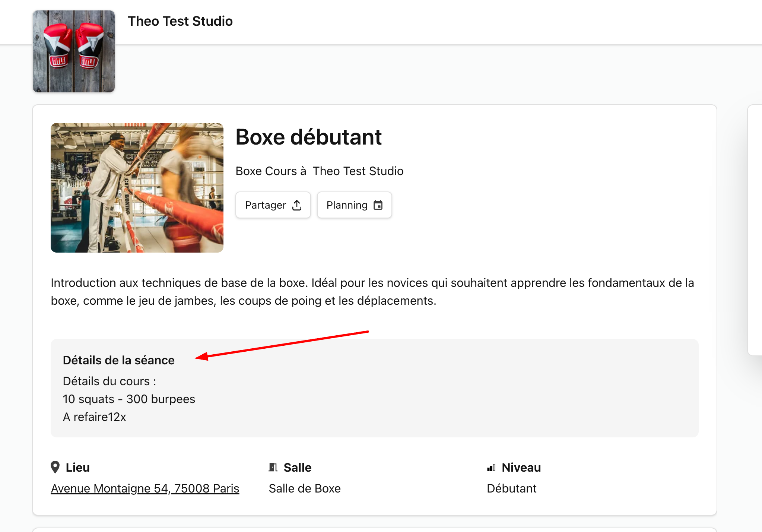The height and width of the screenshot is (532, 762).
Task: Click the Lieu location pin icon
Action: point(55,467)
